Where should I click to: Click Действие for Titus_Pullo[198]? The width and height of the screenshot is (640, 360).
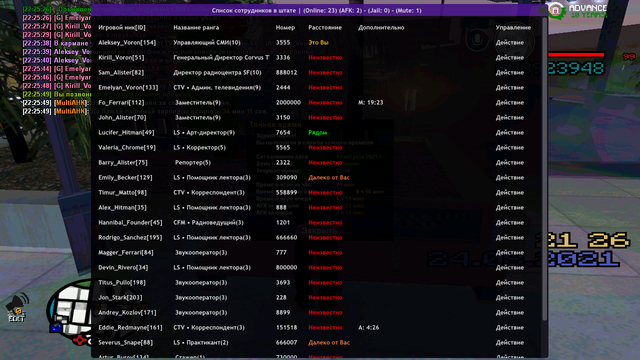pyautogui.click(x=509, y=282)
